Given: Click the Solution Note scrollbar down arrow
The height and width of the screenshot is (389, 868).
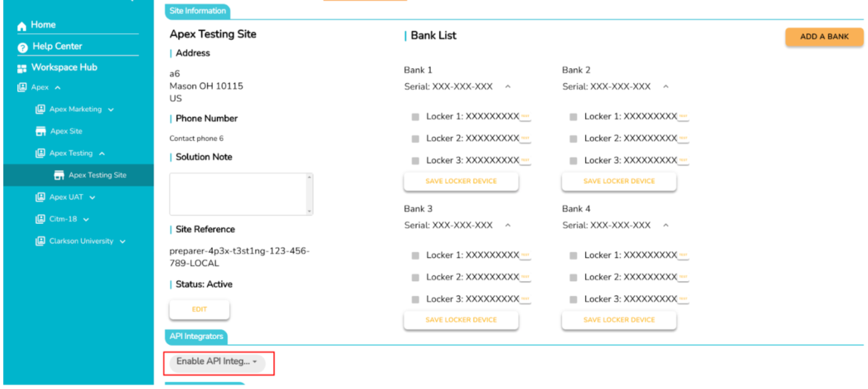Looking at the screenshot, I should tap(309, 211).
